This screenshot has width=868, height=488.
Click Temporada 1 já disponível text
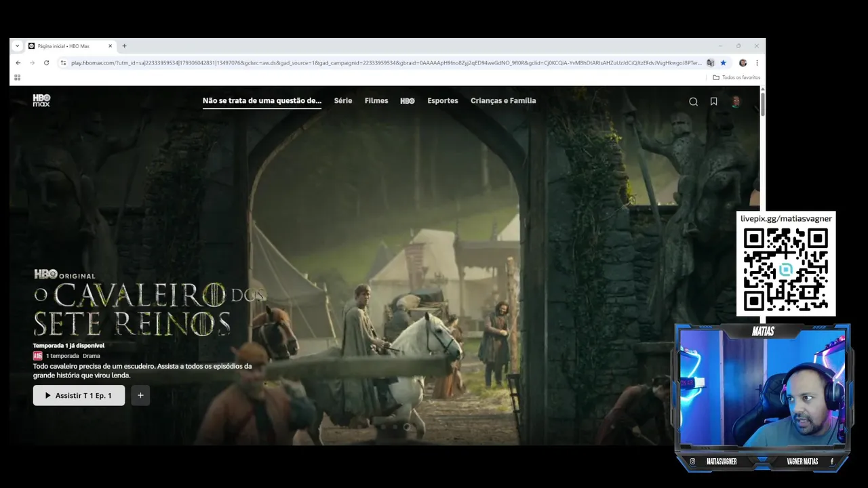pos(68,346)
